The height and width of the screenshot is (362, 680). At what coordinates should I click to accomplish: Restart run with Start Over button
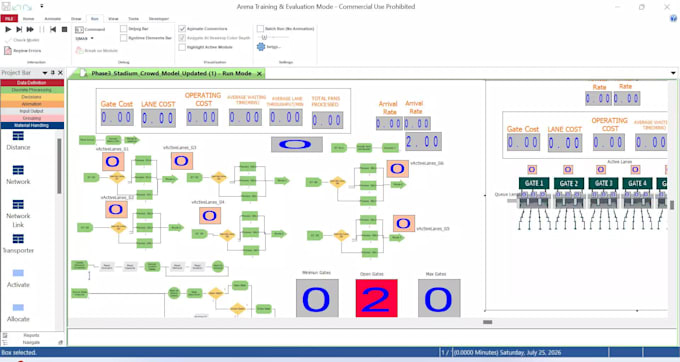tap(53, 29)
